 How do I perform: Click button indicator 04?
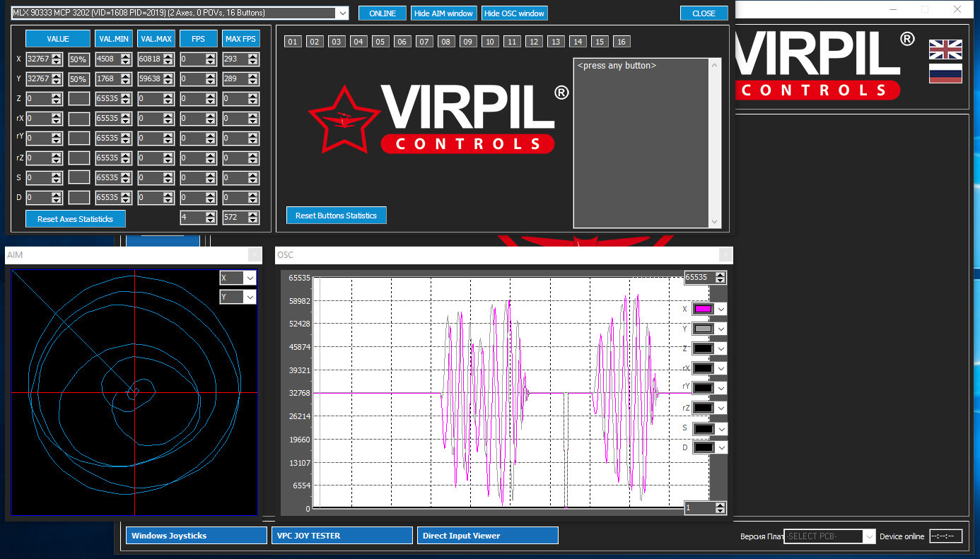coord(358,42)
